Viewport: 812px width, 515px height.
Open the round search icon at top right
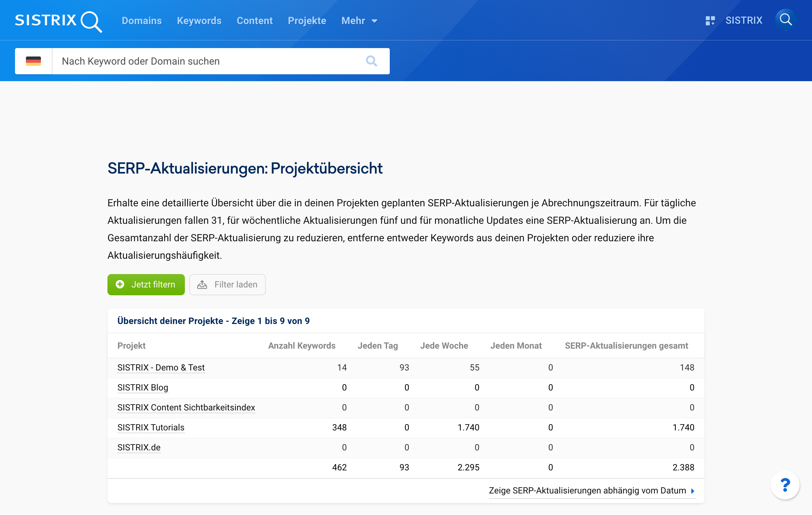[x=786, y=20]
